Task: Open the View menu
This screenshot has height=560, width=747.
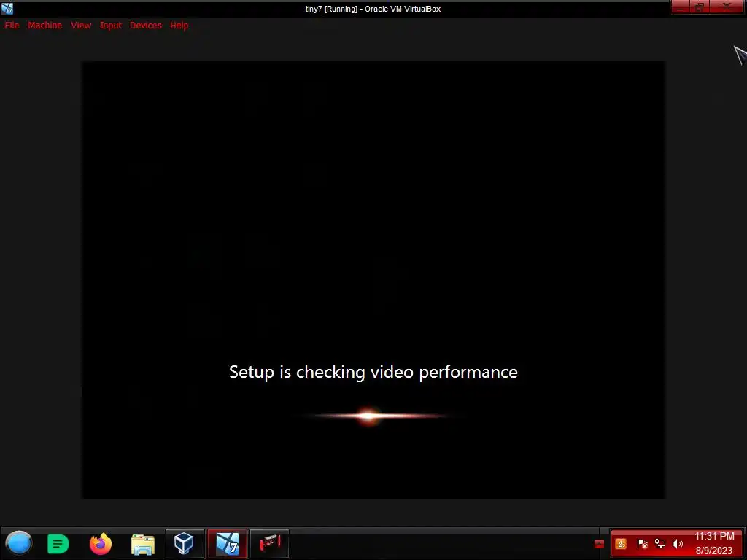Action: tap(81, 26)
